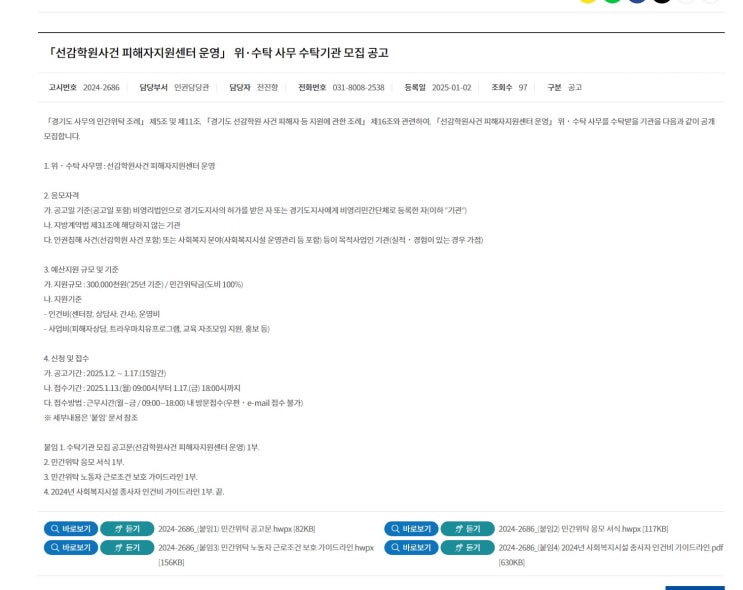This screenshot has height=590, width=743.
Task: Download file 2024-2686_(붙임1) 민간위탁 공고문.hwpx
Action: (236, 529)
